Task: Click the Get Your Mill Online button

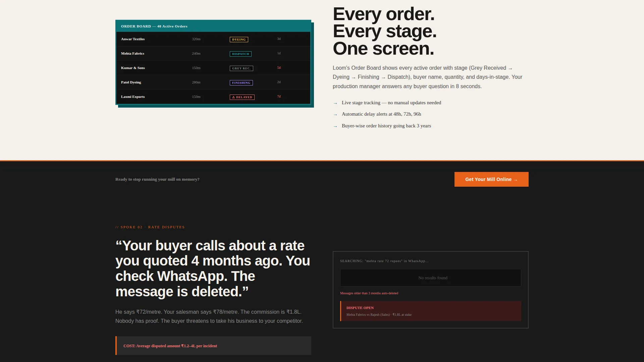Action: click(x=491, y=179)
